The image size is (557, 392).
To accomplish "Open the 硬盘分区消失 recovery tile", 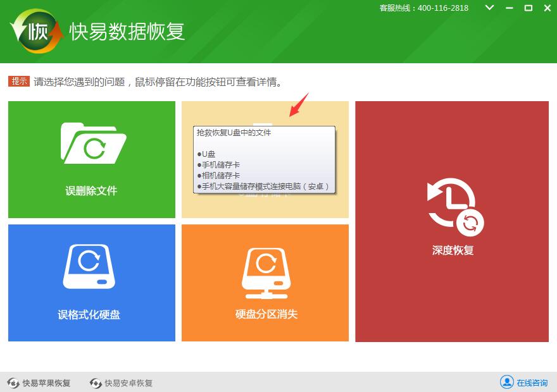I will [x=265, y=283].
